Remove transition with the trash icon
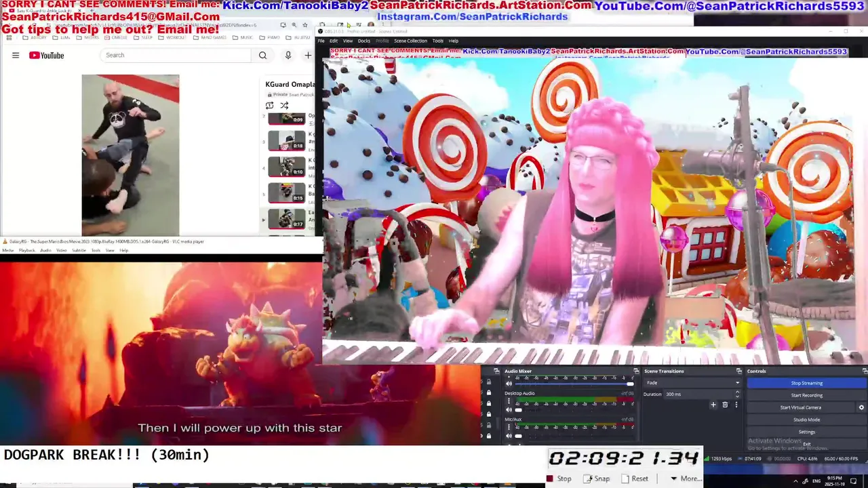The image size is (868, 488). tap(725, 405)
